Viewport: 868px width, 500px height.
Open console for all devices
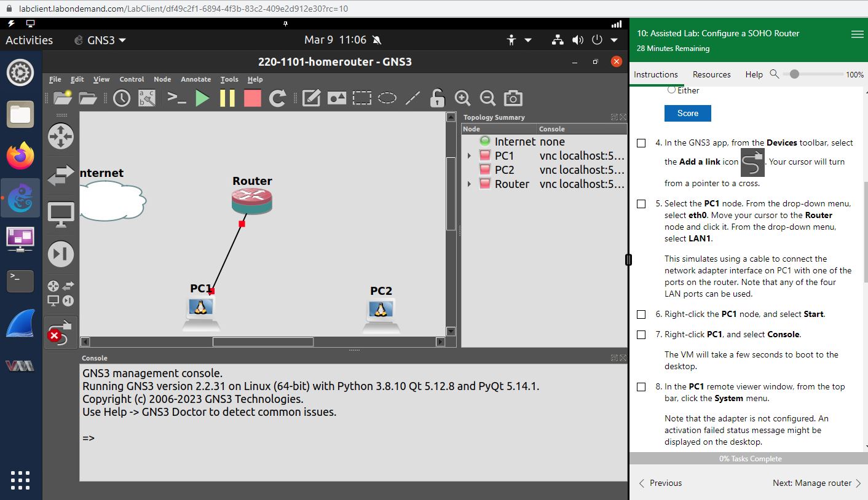pos(176,98)
